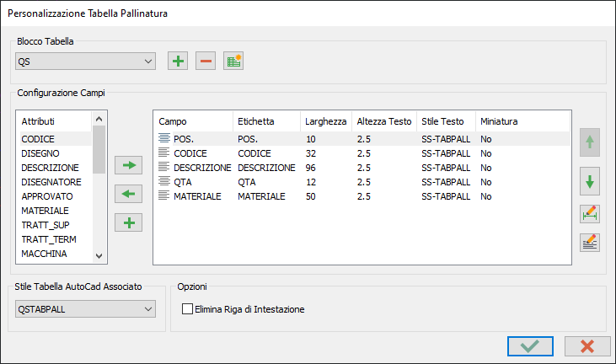Click the Larghezza column header
616x364 pixels.
coord(325,121)
